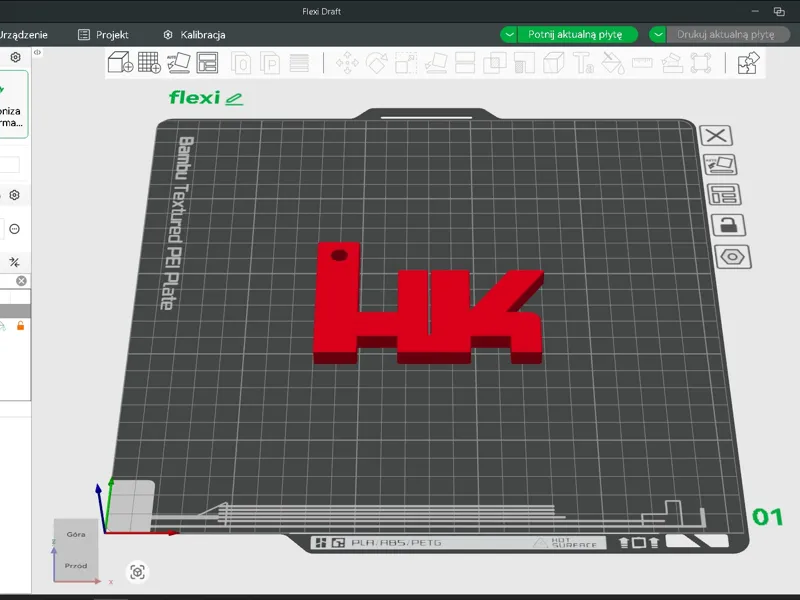Image resolution: width=800 pixels, height=600 pixels.
Task: Select the red HK model on plate
Action: point(428,316)
